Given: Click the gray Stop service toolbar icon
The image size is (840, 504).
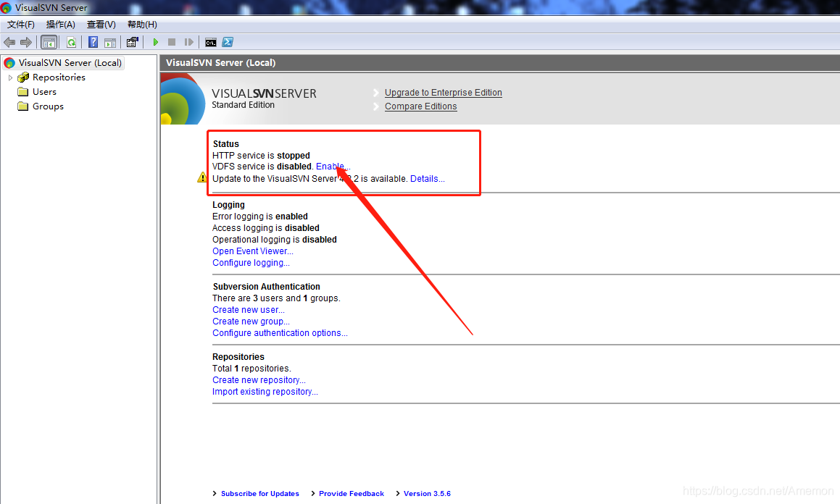Looking at the screenshot, I should tap(172, 42).
